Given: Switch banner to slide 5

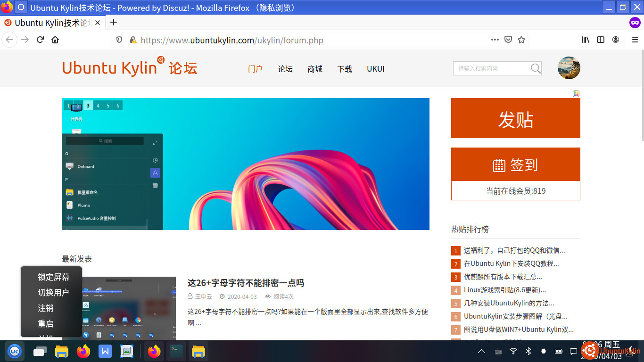Looking at the screenshot, I should 108,106.
